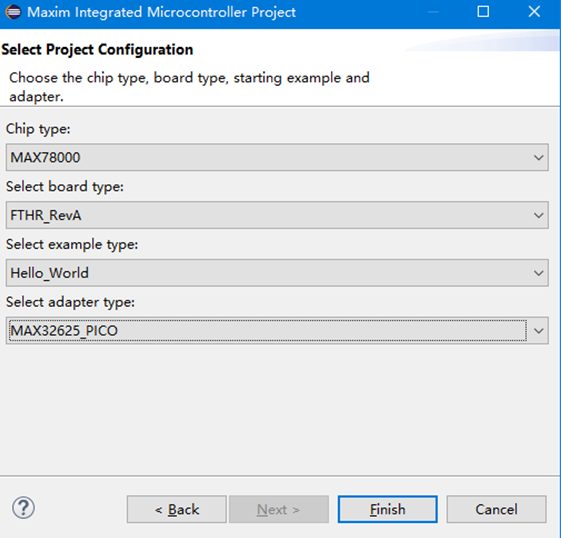561x538 pixels.
Task: Click the 'Select board type:' label
Action: click(x=65, y=187)
